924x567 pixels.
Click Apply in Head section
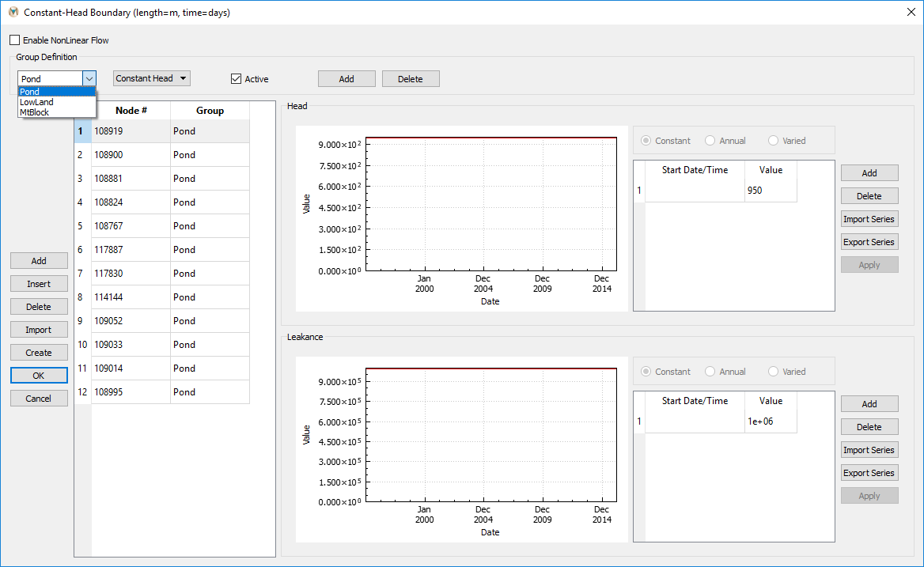coord(869,265)
